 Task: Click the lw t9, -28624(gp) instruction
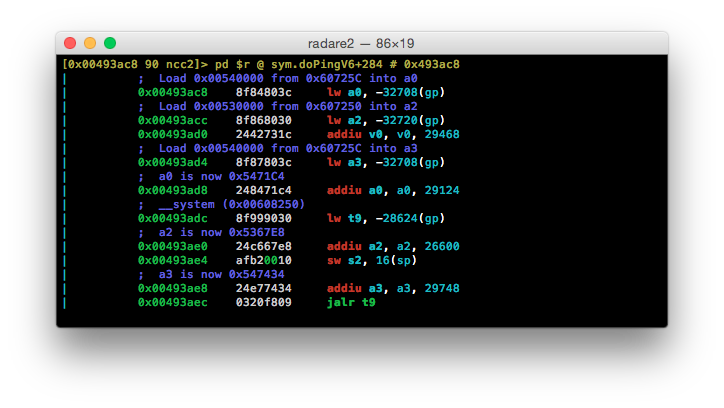click(x=386, y=218)
